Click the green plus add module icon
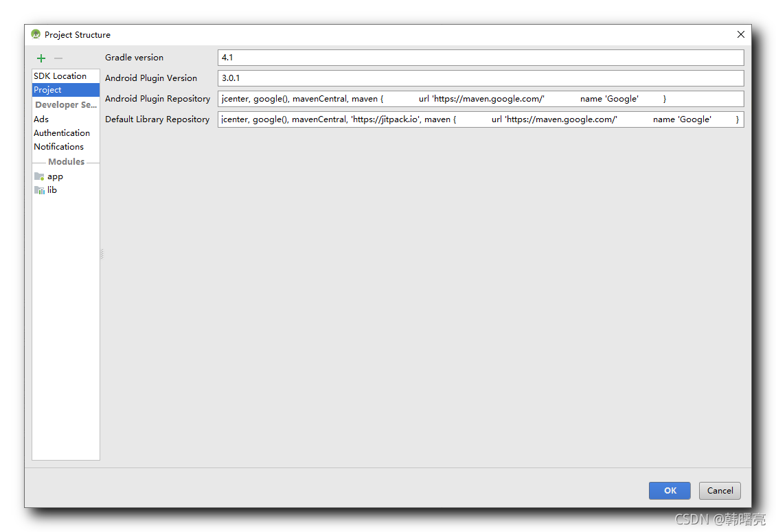Image resolution: width=776 pixels, height=532 pixels. click(x=41, y=58)
